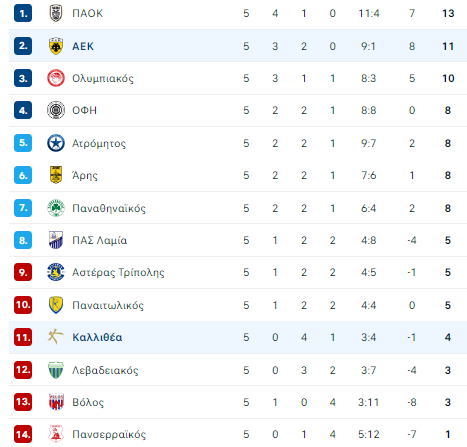Click the Καλλιθέα highlighted row name
This screenshot has height=447, width=467.
(97, 337)
